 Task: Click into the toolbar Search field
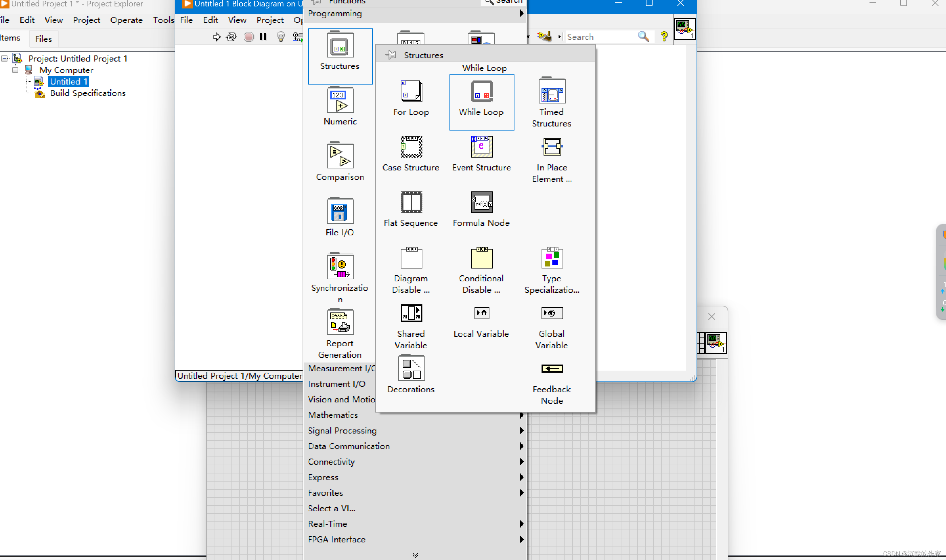pyautogui.click(x=601, y=37)
